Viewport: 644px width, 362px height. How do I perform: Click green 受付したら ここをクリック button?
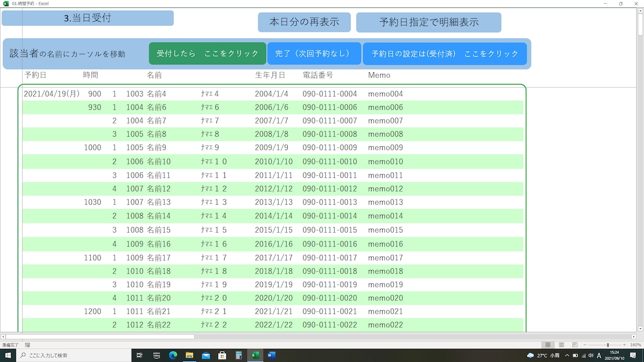(207, 53)
